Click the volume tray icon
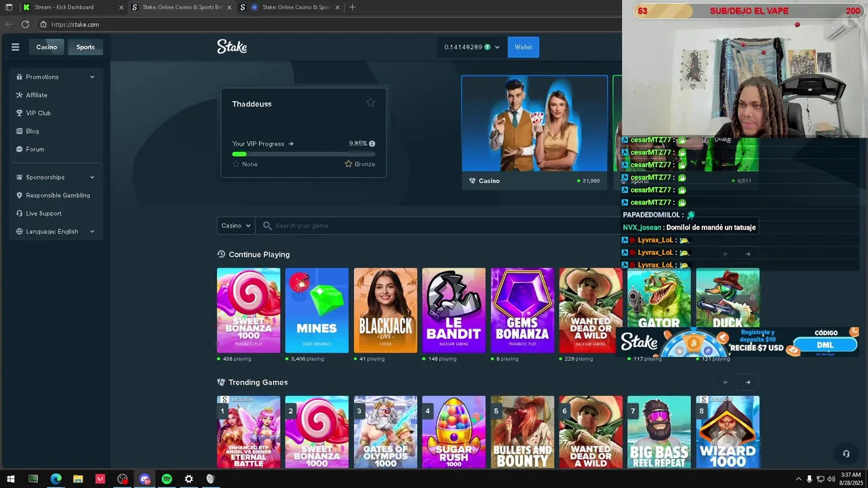 tap(831, 479)
